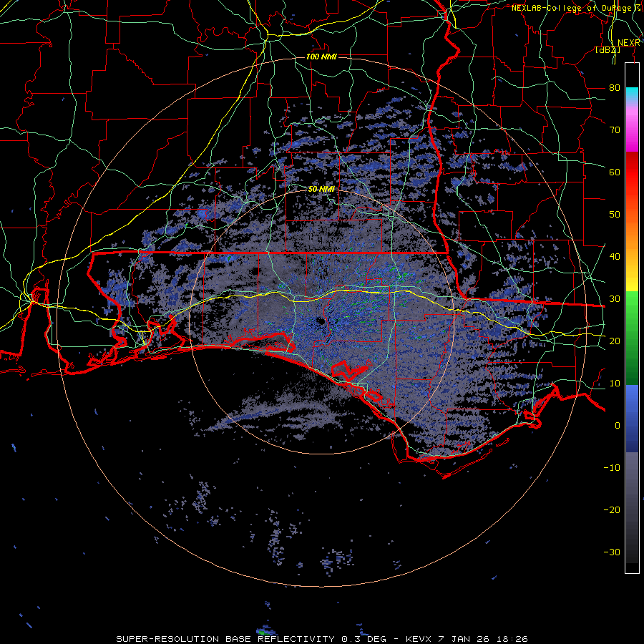Screen dimensions: 644x644
Task: Click the 0.3 DEG elevation text
Action: point(364,639)
